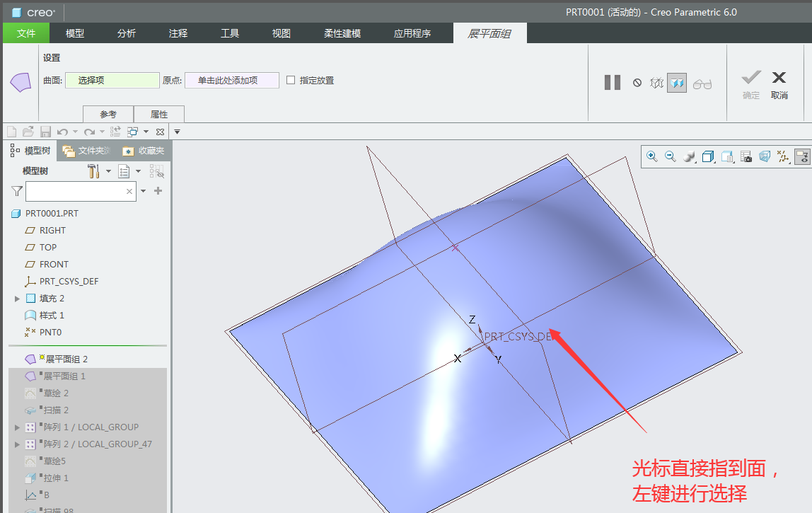Enable the 指定放置 checkbox
Viewport: 812px width, 513px height.
click(x=291, y=81)
